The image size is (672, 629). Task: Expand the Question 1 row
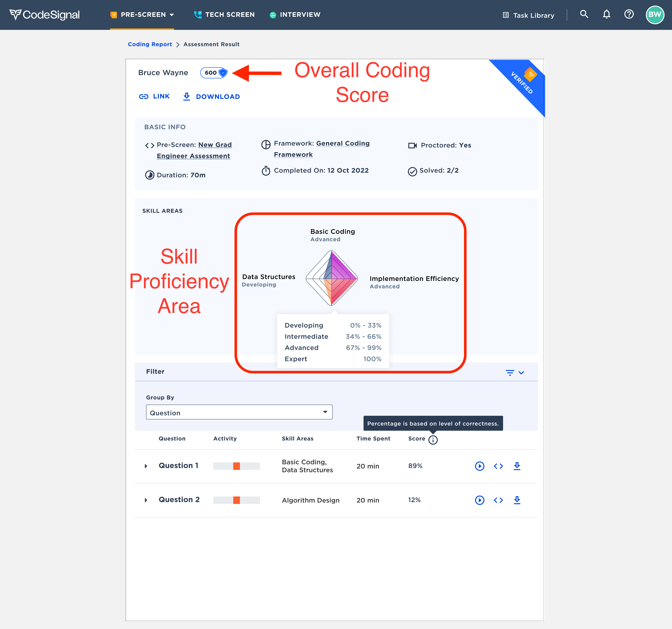tap(146, 466)
